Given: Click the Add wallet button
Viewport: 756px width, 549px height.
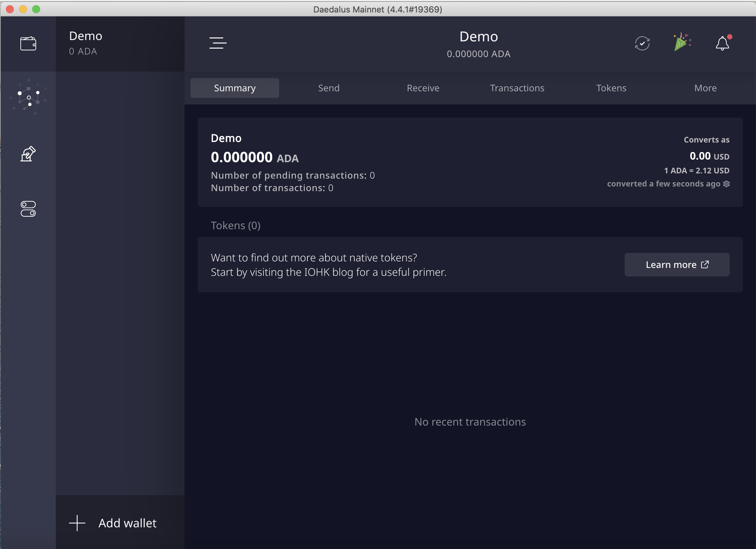Looking at the screenshot, I should pyautogui.click(x=127, y=523).
